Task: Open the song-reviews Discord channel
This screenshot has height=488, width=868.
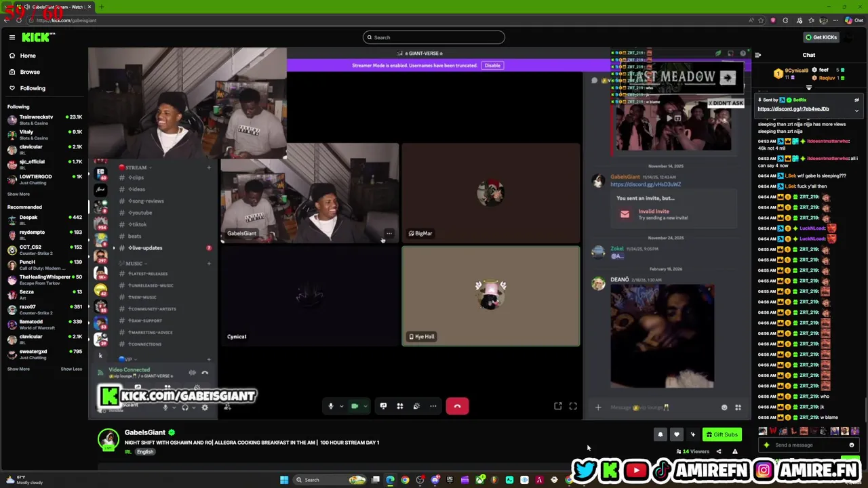Action: [x=146, y=201]
